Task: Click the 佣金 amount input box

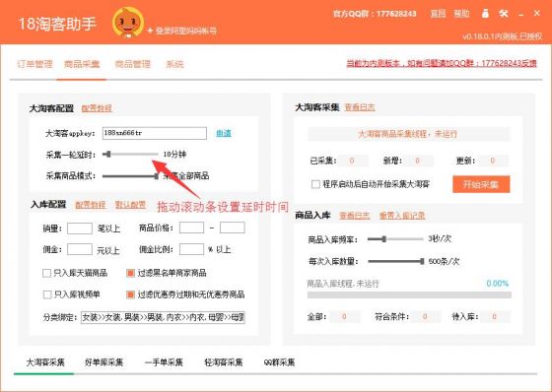Action: (x=80, y=249)
